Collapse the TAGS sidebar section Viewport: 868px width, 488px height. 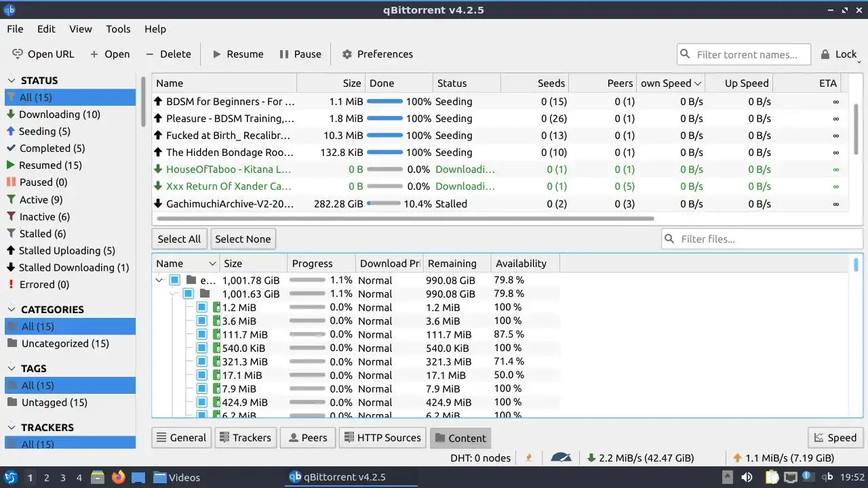click(x=12, y=369)
